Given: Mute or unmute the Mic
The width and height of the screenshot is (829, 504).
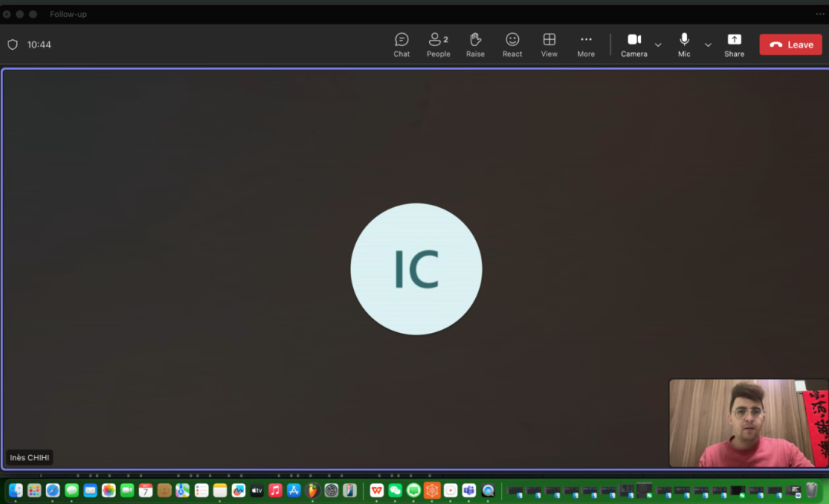Looking at the screenshot, I should click(x=684, y=44).
